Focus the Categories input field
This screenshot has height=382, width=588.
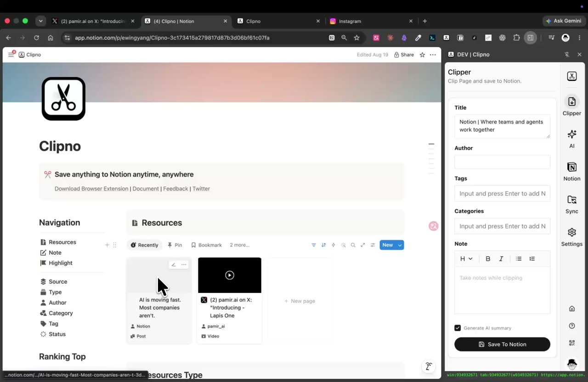click(x=502, y=226)
